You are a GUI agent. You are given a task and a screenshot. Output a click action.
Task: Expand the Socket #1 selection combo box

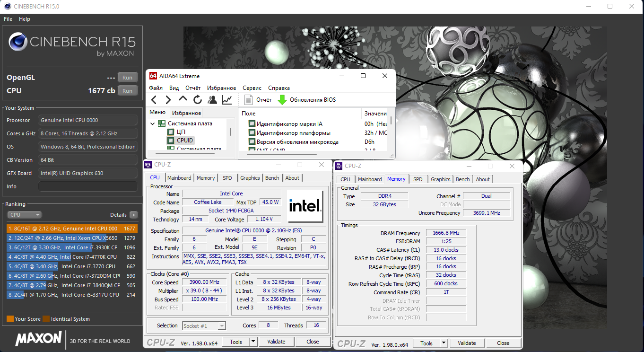pos(221,326)
